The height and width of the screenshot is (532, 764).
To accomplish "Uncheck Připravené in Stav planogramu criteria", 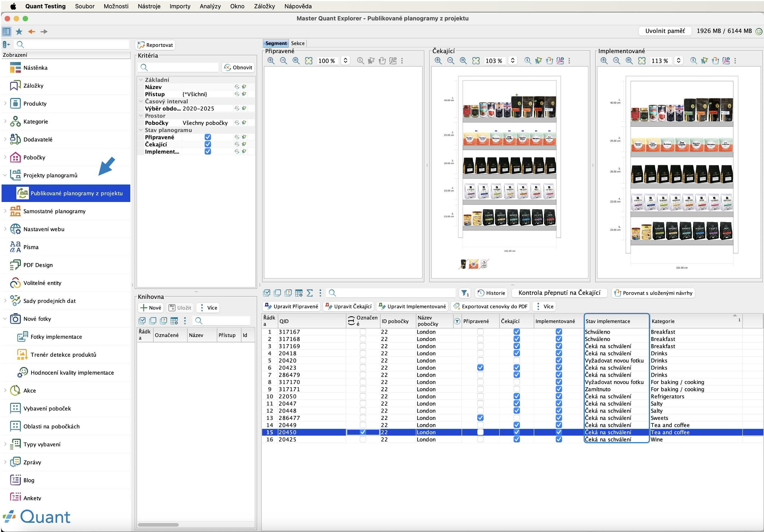I will click(208, 137).
